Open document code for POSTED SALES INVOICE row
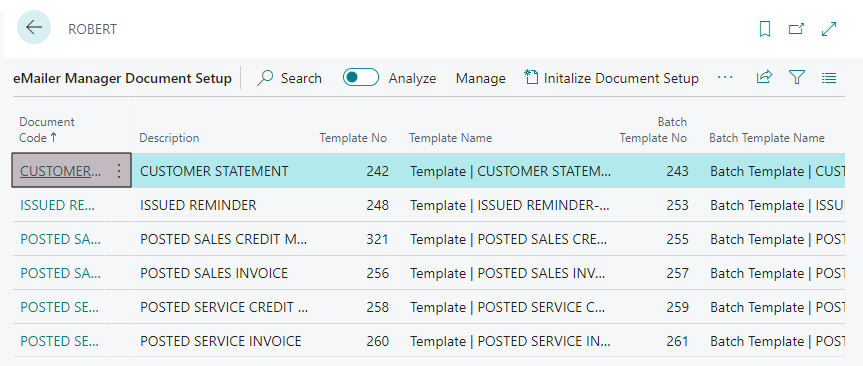The image size is (863, 366). pyautogui.click(x=61, y=273)
